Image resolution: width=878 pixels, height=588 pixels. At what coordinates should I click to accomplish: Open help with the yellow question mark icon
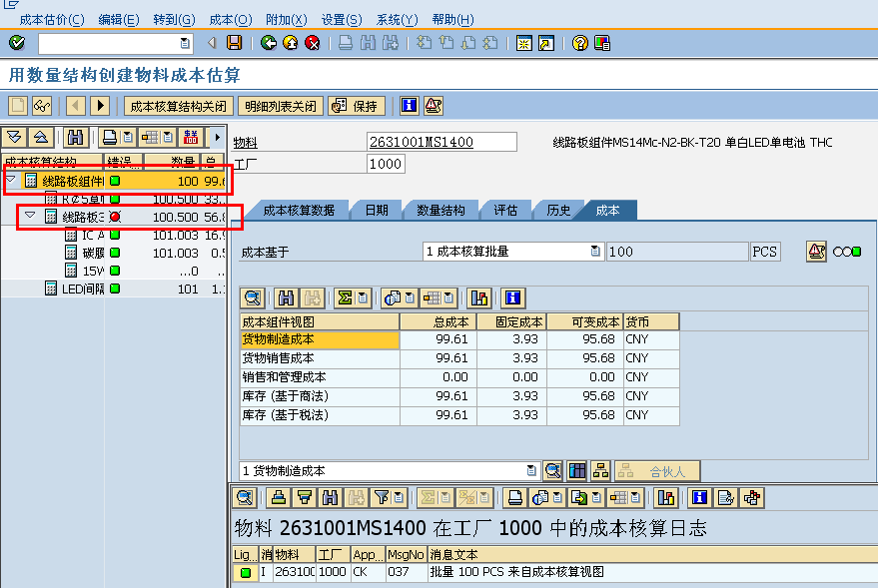579,43
